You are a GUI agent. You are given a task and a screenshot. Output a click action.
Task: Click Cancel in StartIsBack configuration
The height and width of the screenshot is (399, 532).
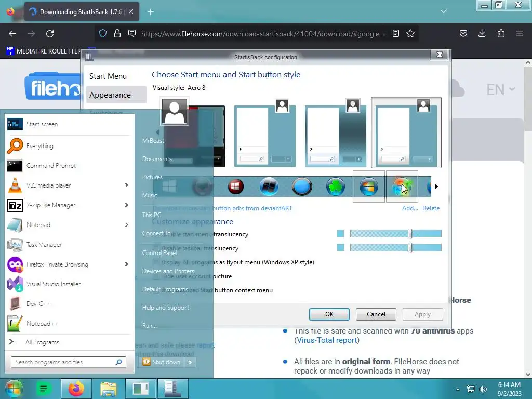click(x=376, y=314)
